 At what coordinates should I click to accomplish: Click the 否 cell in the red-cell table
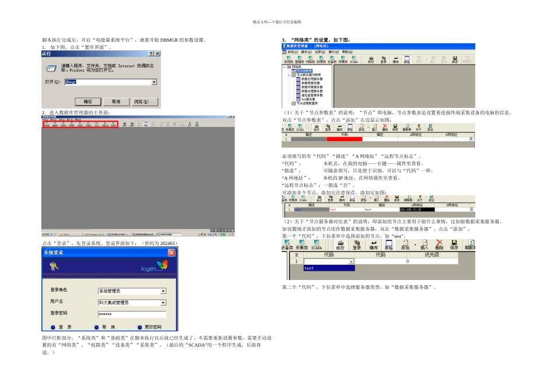471,139
